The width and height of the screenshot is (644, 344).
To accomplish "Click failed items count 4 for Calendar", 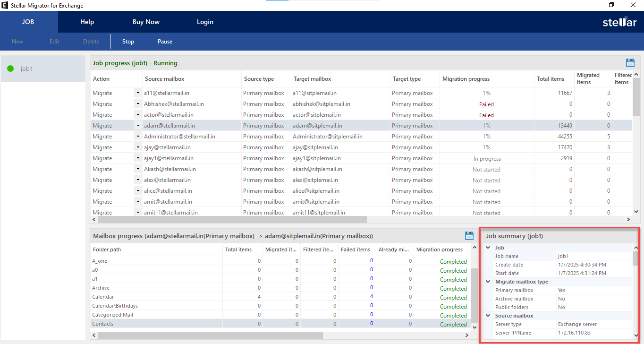I will pyautogui.click(x=372, y=297).
